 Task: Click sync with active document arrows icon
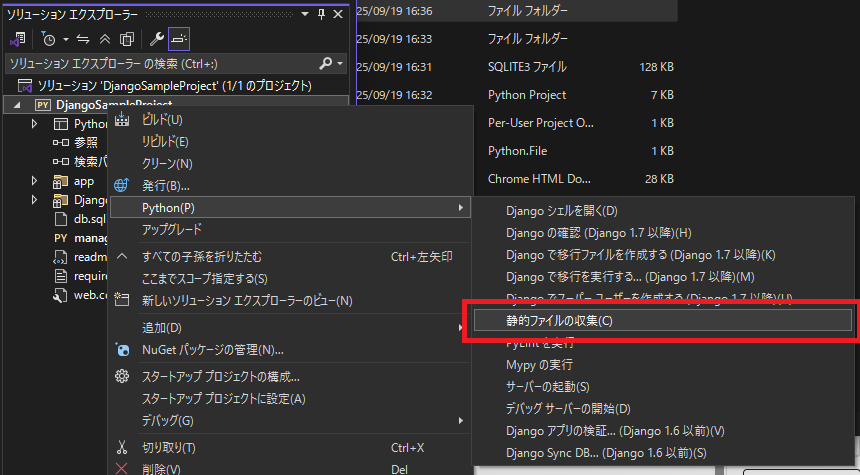point(82,39)
